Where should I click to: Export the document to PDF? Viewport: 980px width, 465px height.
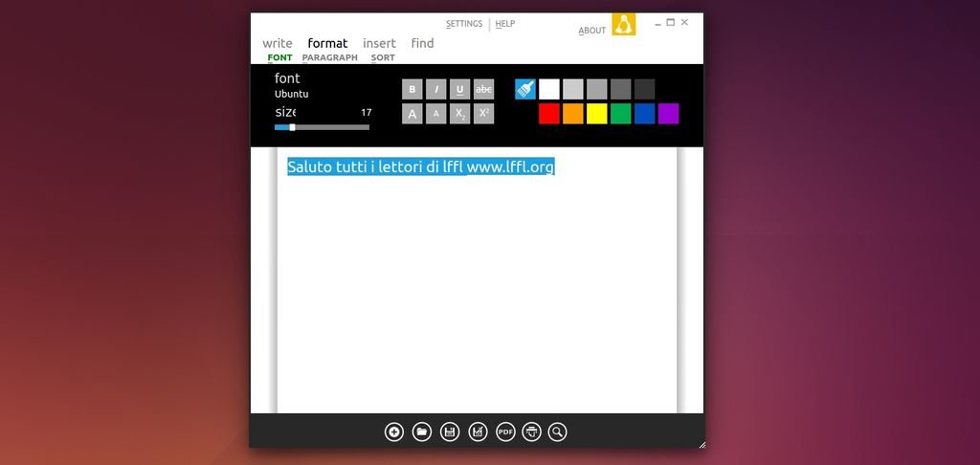click(x=505, y=432)
